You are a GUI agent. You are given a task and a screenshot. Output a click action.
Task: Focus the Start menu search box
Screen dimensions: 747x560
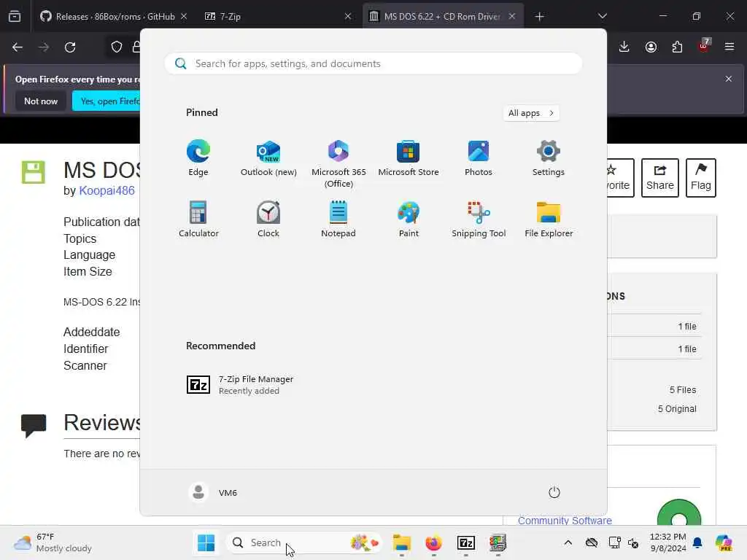pyautogui.click(x=373, y=63)
